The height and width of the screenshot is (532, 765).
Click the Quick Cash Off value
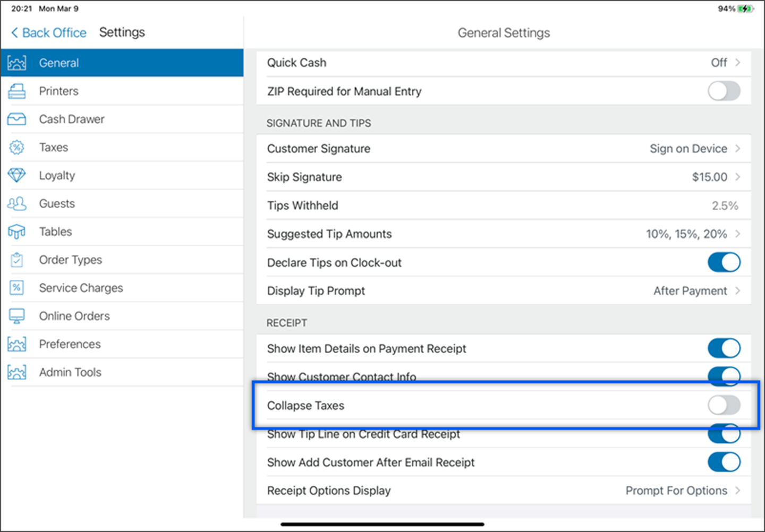coord(719,63)
